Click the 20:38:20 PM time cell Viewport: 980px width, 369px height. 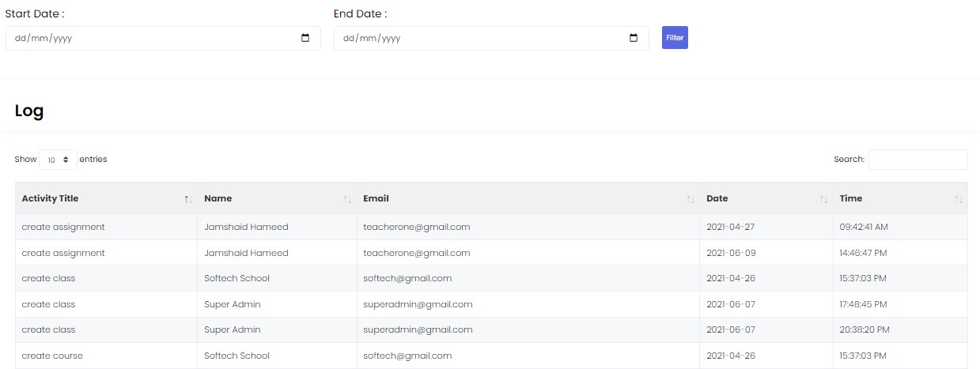pyautogui.click(x=865, y=329)
